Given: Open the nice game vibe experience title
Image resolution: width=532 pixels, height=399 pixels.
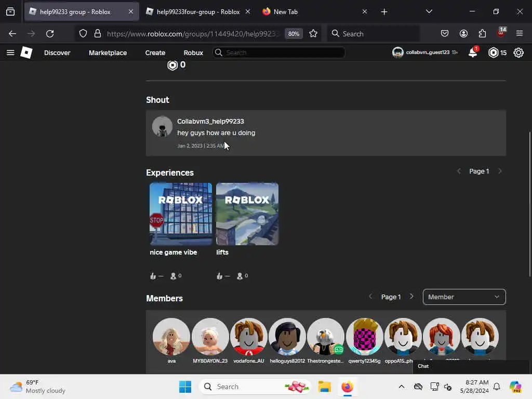Looking at the screenshot, I should click(174, 252).
